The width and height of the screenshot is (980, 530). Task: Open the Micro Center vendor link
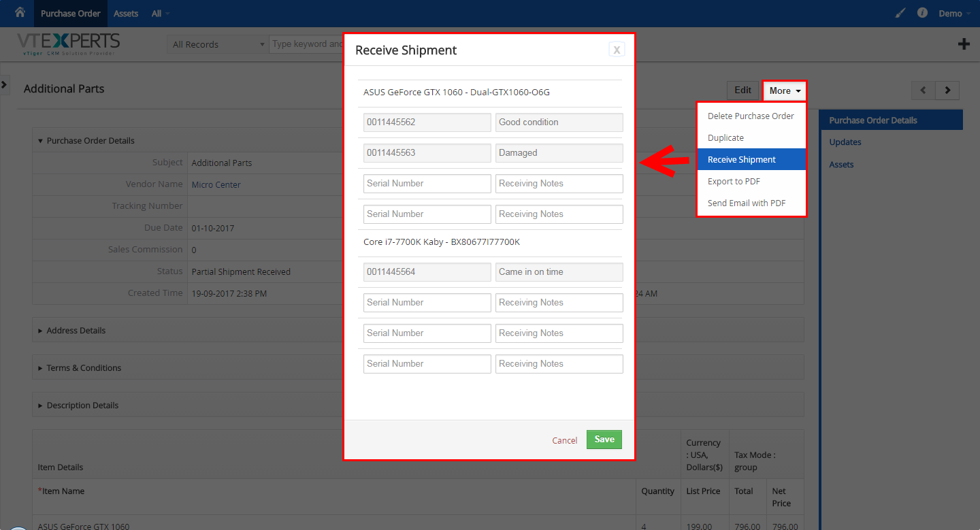pyautogui.click(x=216, y=184)
